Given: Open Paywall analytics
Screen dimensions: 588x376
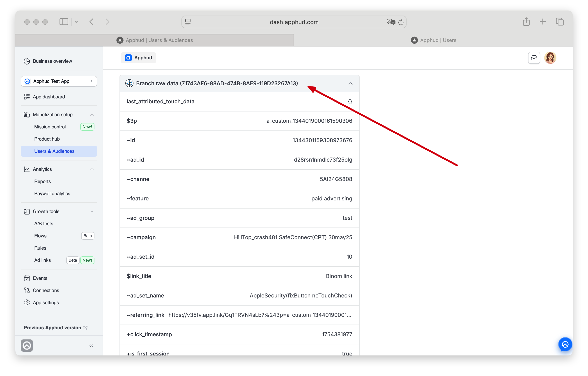Looking at the screenshot, I should coord(52,194).
